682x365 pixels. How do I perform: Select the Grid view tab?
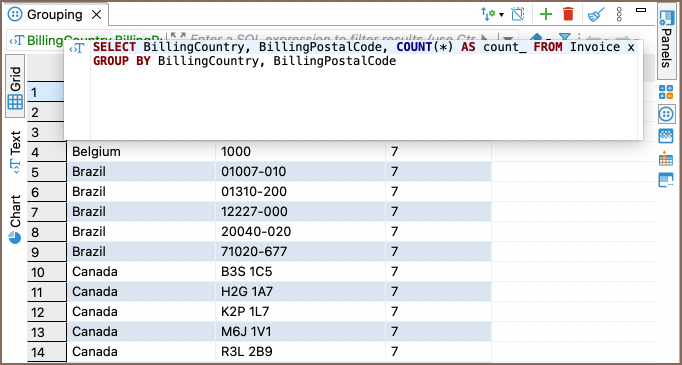pyautogui.click(x=15, y=87)
